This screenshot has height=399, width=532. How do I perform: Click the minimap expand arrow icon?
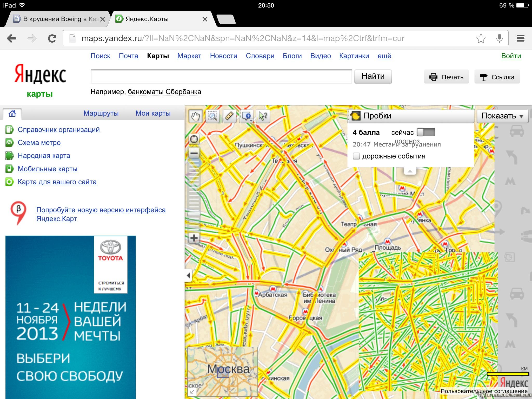pos(192,392)
